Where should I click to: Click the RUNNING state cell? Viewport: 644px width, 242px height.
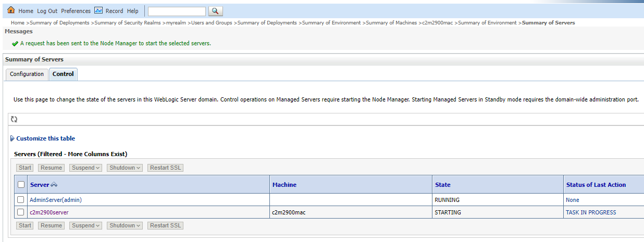447,200
